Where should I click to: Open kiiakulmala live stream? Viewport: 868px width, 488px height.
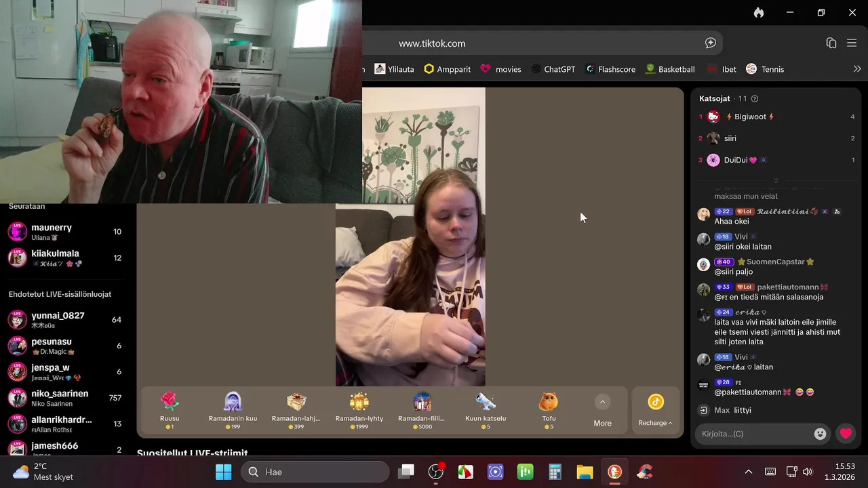click(x=65, y=258)
